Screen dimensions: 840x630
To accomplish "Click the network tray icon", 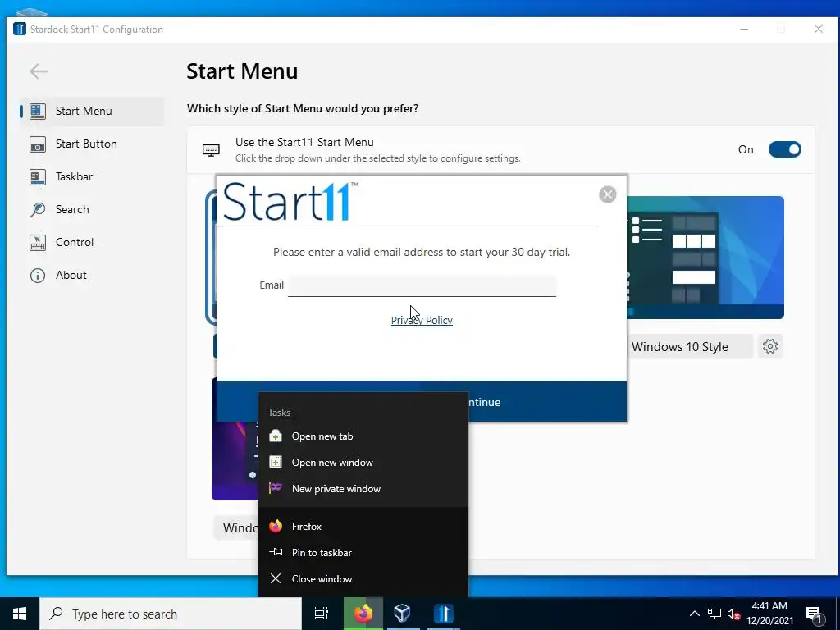I will (x=714, y=614).
